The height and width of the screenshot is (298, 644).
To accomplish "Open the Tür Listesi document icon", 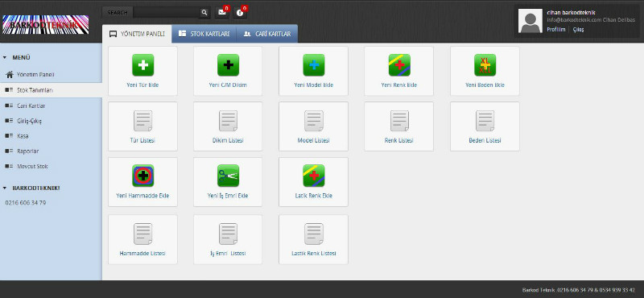I will coord(143,121).
